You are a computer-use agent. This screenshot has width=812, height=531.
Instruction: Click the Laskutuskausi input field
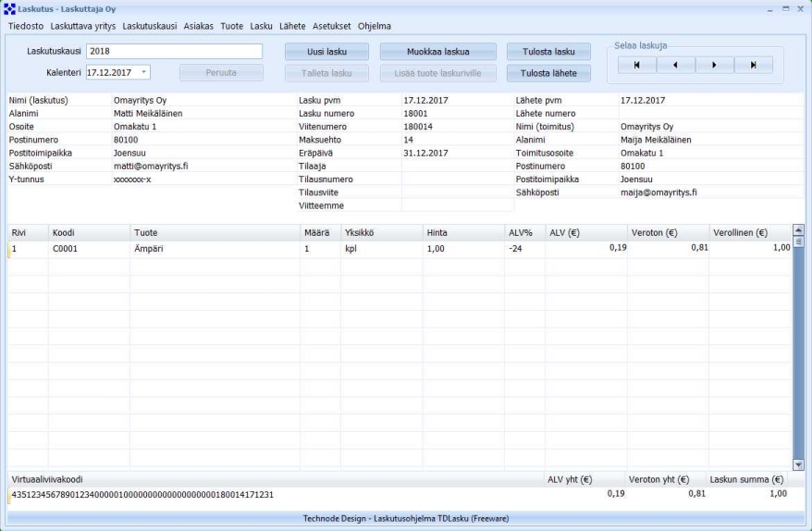pos(175,51)
